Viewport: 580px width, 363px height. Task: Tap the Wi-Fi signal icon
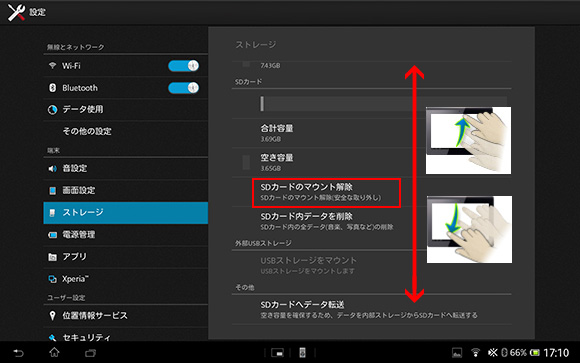(52, 65)
